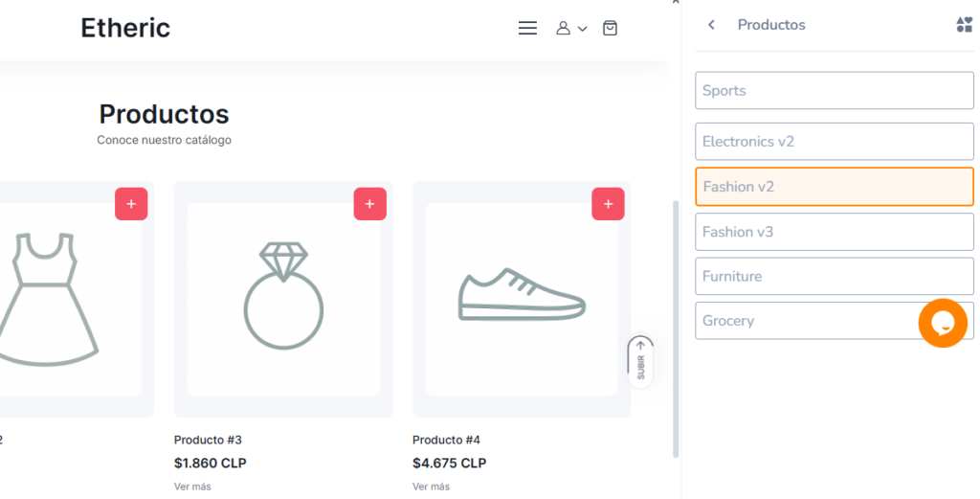Add Producto #4 sneaker with plus button
Image resolution: width=980 pixels, height=499 pixels.
(608, 204)
